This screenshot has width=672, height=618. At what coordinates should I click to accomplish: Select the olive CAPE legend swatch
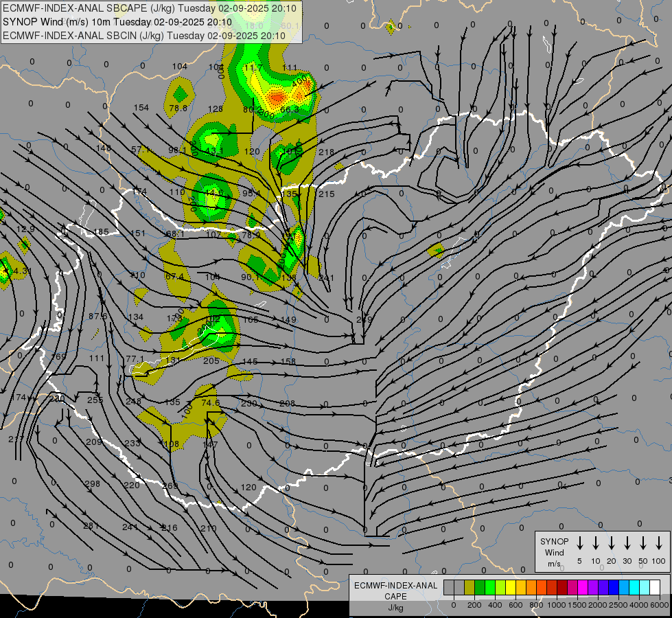click(x=470, y=588)
